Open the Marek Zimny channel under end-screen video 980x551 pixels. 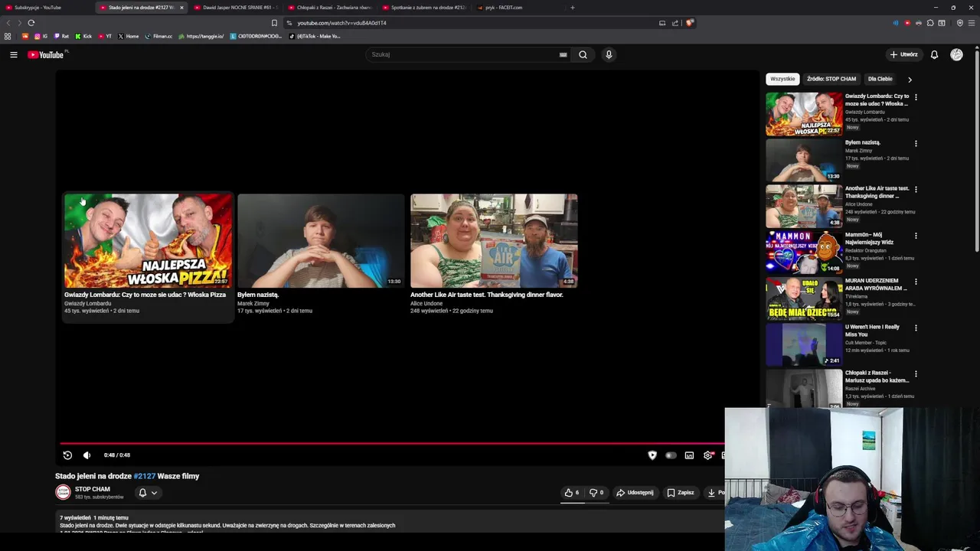click(253, 303)
